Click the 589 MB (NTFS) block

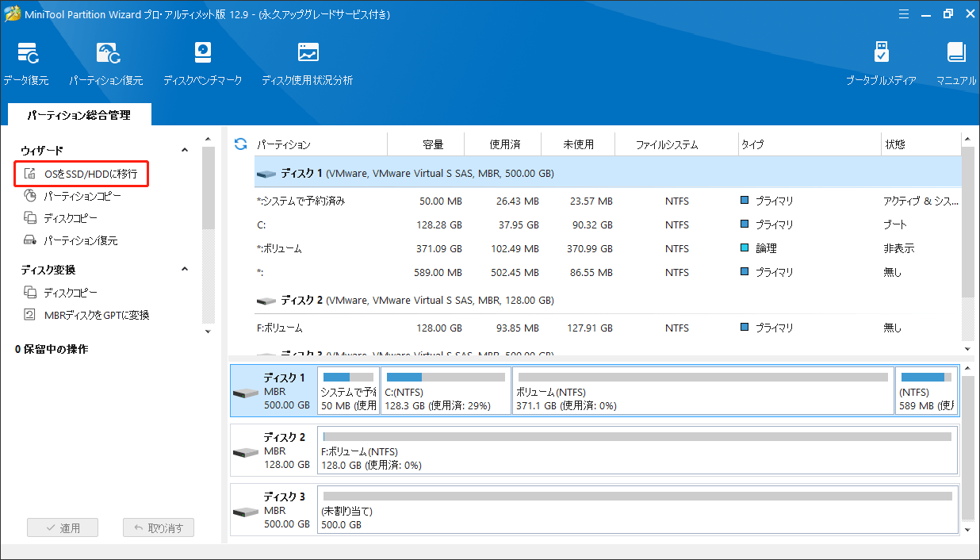click(926, 390)
